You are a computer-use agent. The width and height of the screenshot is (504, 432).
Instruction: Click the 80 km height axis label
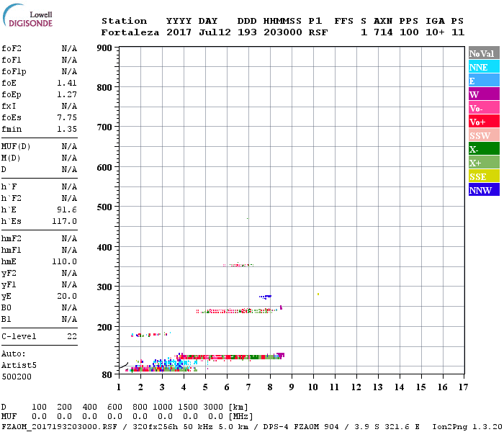tap(107, 375)
